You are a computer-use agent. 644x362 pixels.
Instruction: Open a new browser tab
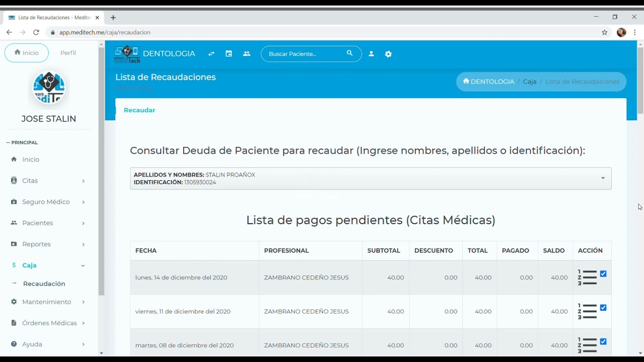[113, 18]
